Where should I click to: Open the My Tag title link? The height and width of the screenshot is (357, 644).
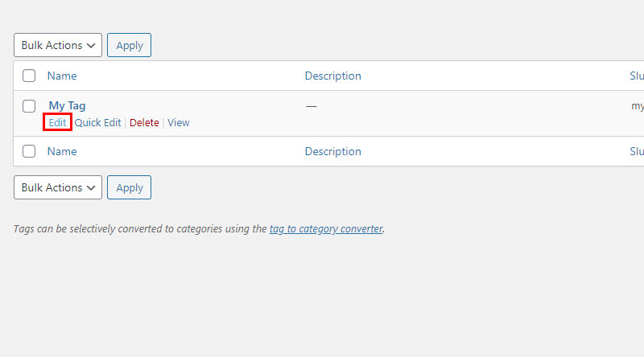click(67, 105)
